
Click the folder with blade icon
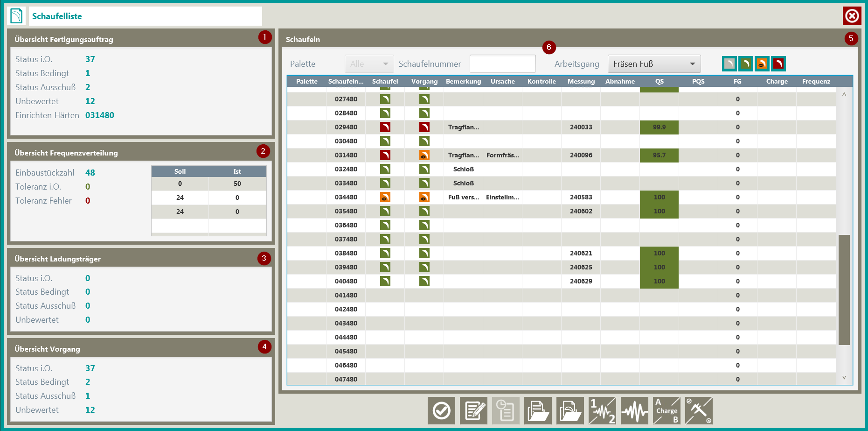[x=570, y=411]
